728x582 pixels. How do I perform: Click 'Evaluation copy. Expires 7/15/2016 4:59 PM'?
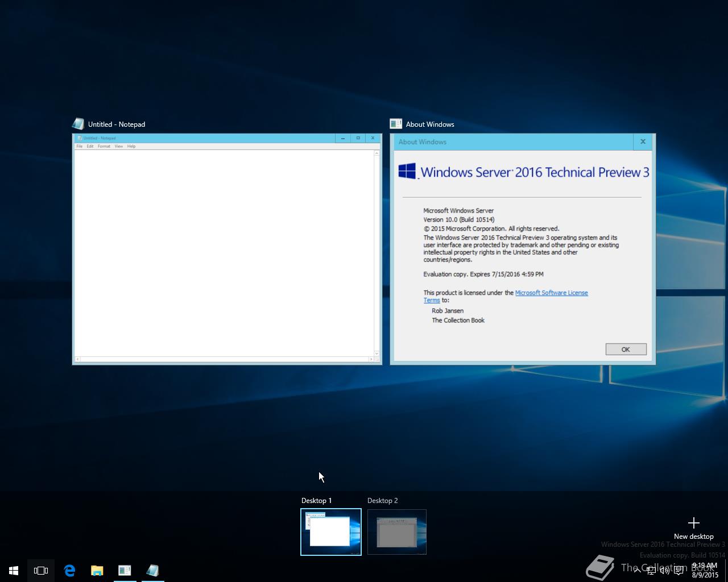coord(483,274)
